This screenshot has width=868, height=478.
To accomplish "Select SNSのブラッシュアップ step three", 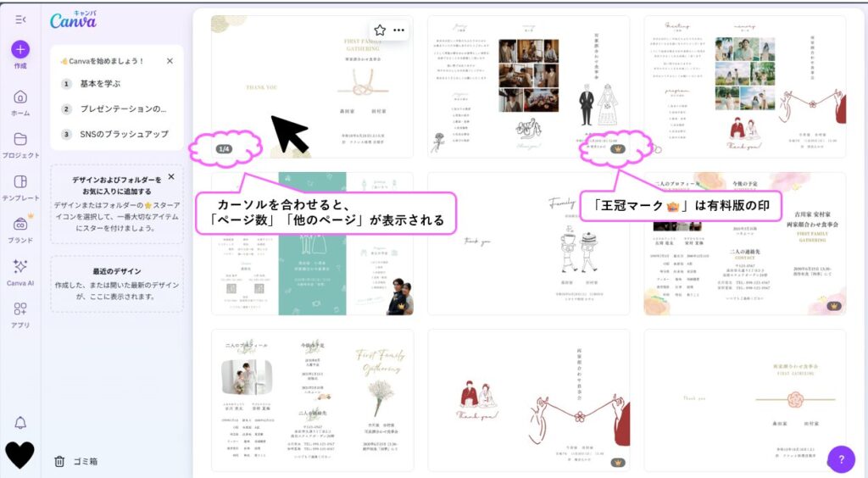I will tap(124, 134).
